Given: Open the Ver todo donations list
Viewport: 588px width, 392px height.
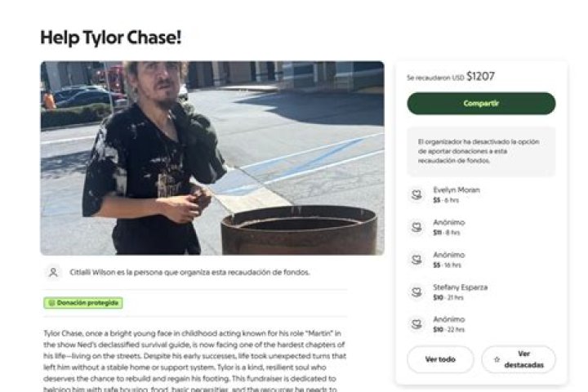Looking at the screenshot, I should (440, 359).
